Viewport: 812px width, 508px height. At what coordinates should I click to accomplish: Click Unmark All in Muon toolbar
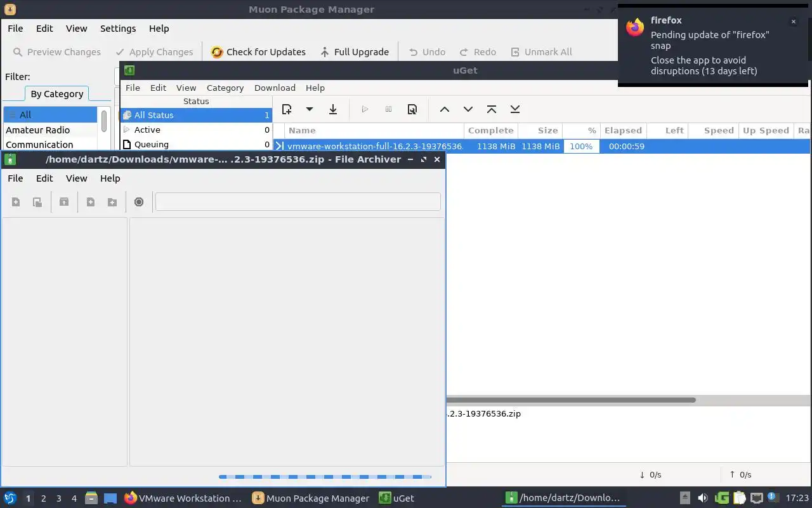coord(541,52)
